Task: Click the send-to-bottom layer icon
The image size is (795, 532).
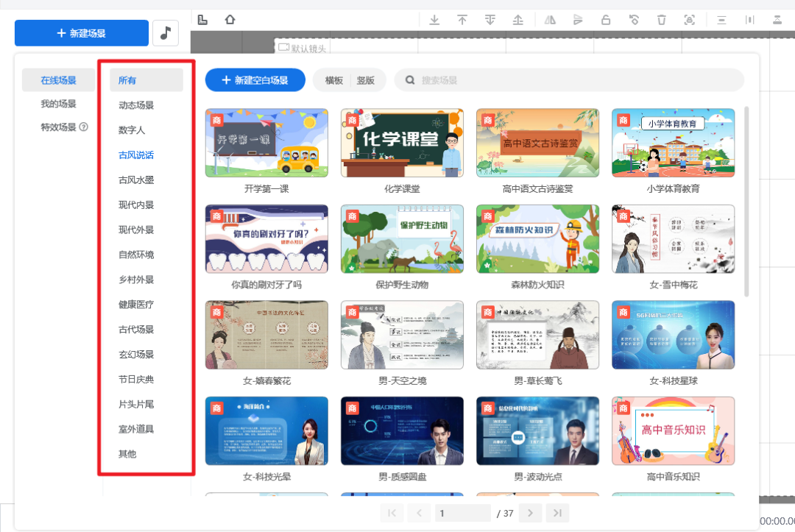Action: tap(434, 21)
